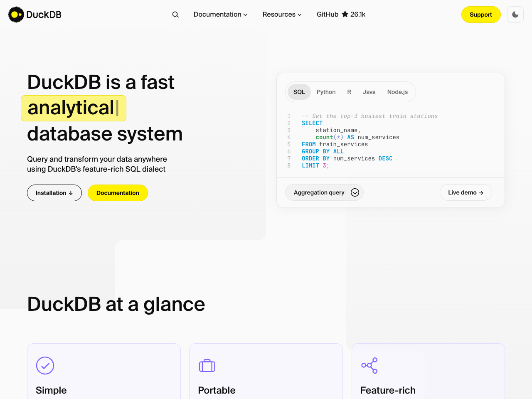Switch to the R code tab
Image resolution: width=532 pixels, height=399 pixels.
pos(349,92)
